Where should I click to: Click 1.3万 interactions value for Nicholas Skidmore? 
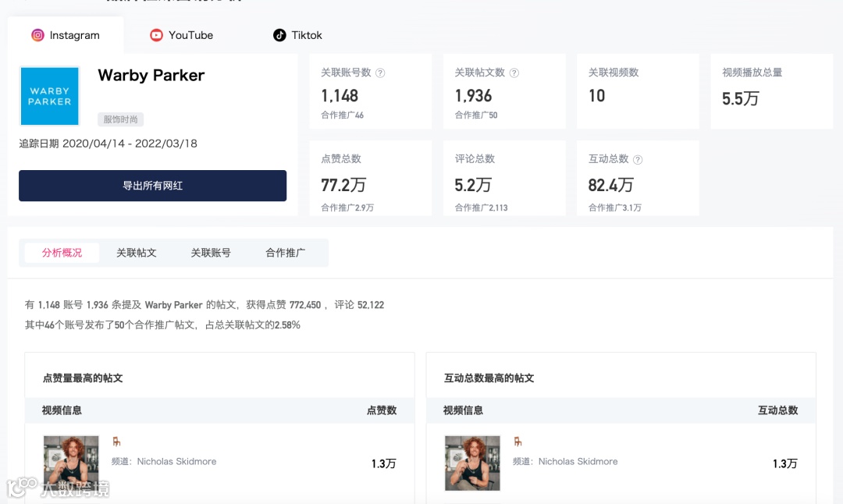785,463
